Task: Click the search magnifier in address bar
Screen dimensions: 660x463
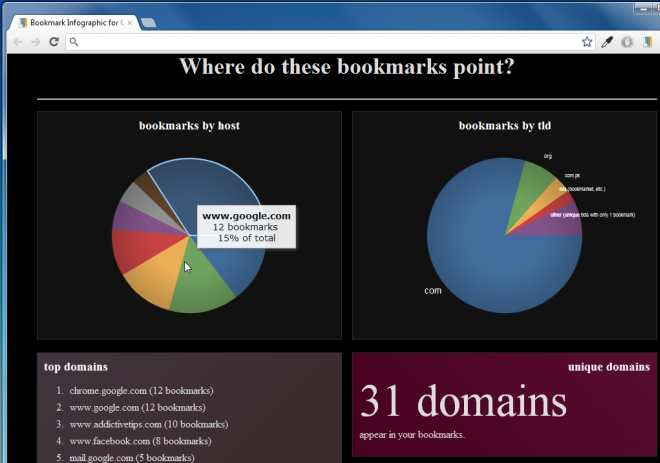Action: pos(74,42)
